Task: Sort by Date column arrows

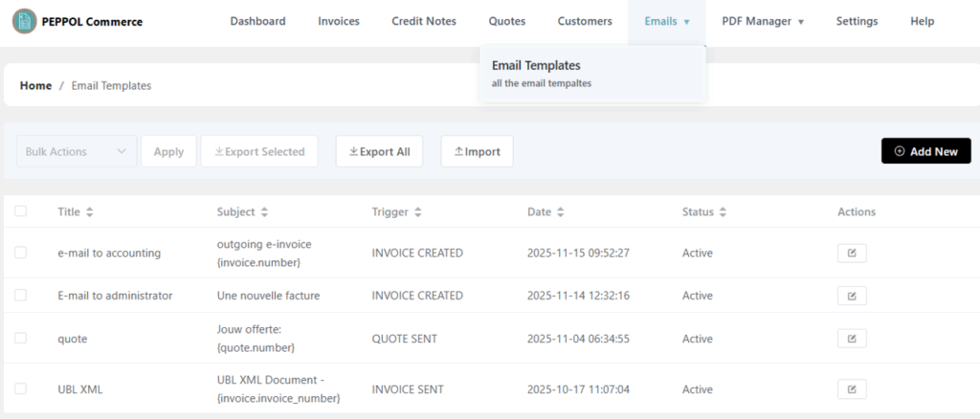Action: click(x=561, y=212)
